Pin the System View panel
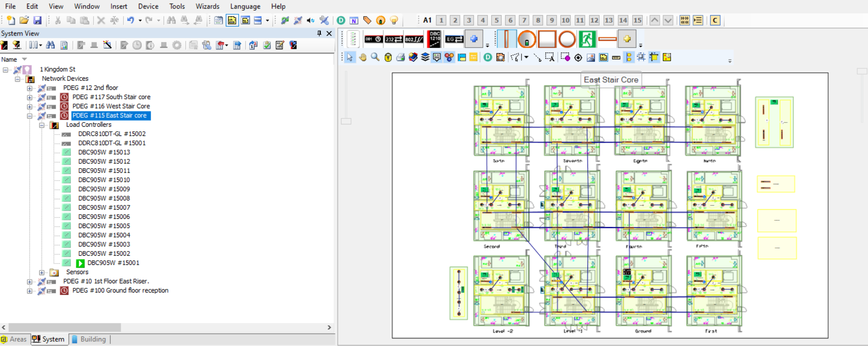The image size is (868, 346). (319, 33)
